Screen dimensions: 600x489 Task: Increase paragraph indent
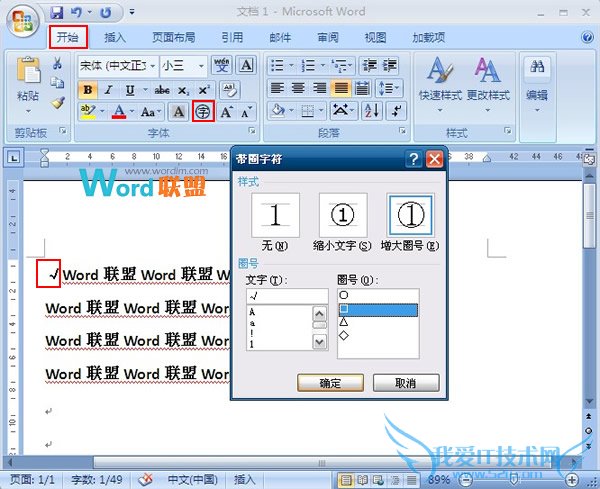(390, 65)
